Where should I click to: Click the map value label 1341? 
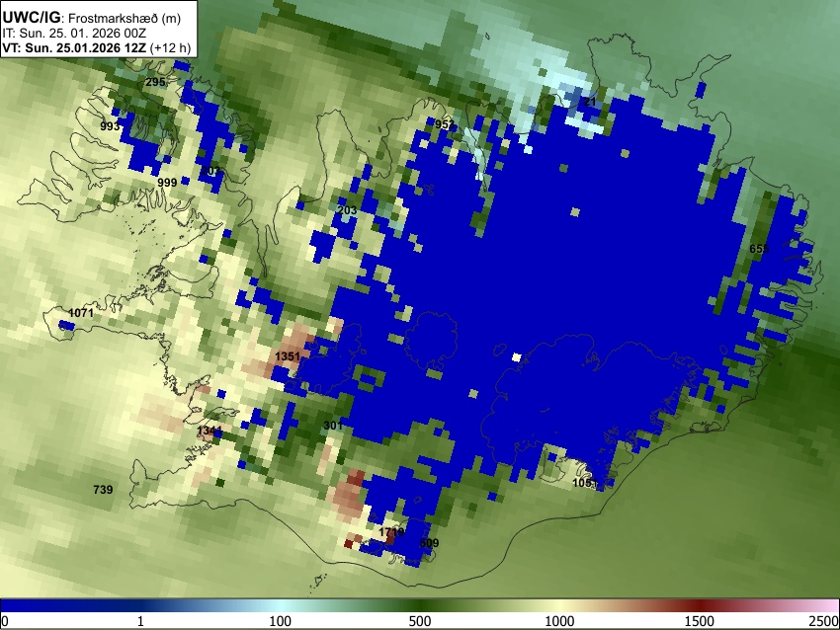[x=210, y=431]
